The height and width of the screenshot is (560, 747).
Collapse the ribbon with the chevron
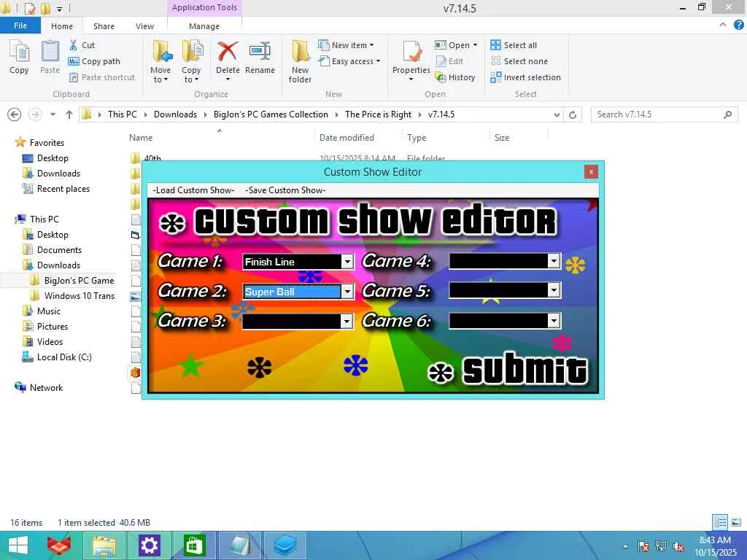pos(723,25)
